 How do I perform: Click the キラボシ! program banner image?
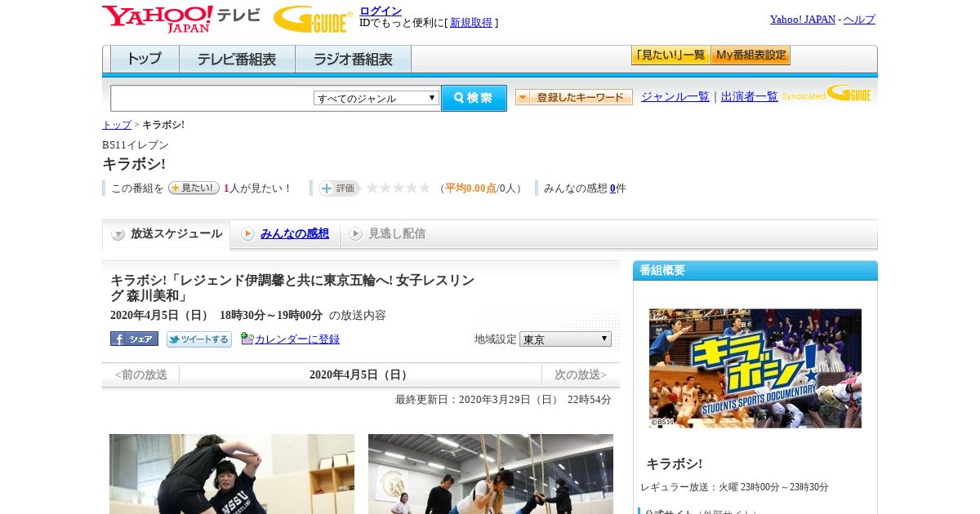755,368
